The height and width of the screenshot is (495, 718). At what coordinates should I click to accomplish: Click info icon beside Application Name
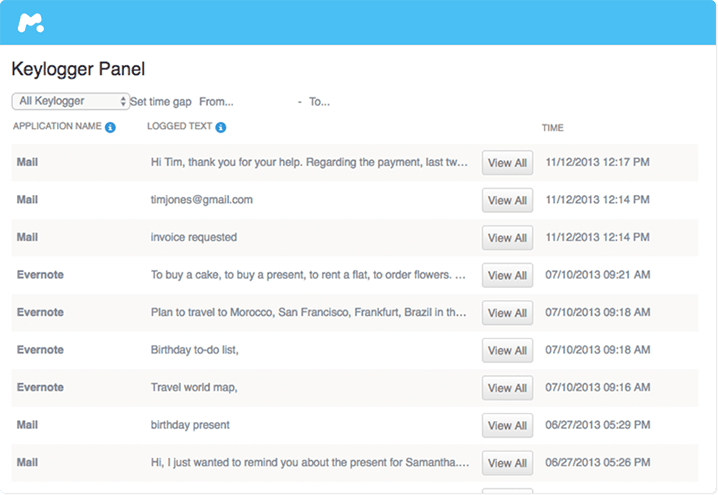pos(111,128)
